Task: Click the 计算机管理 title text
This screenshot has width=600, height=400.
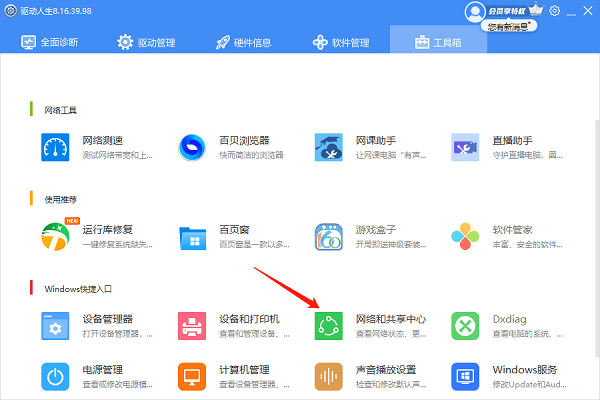Action: coord(244,369)
